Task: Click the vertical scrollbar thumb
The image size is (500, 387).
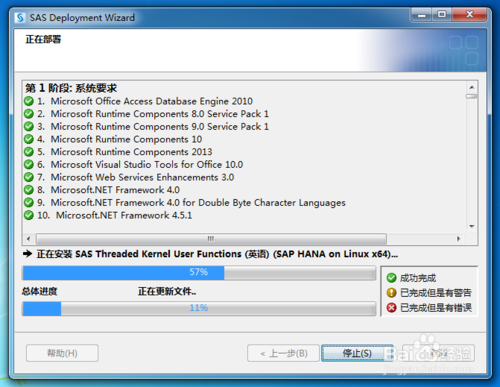Action: [x=472, y=96]
